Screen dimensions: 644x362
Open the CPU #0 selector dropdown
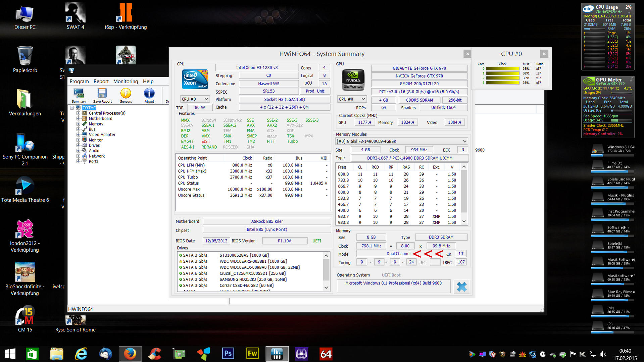195,99
